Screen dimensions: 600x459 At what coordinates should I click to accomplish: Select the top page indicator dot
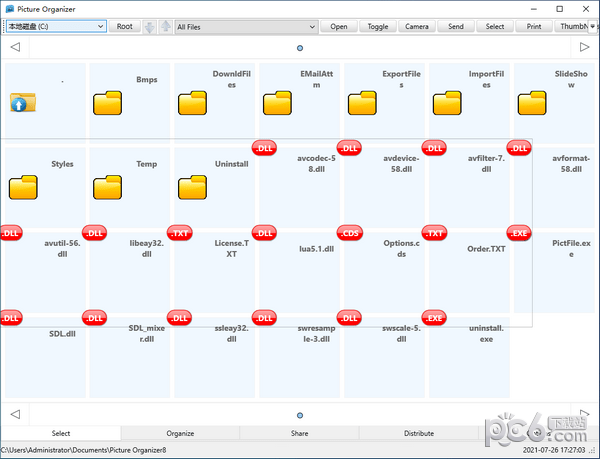coord(300,48)
